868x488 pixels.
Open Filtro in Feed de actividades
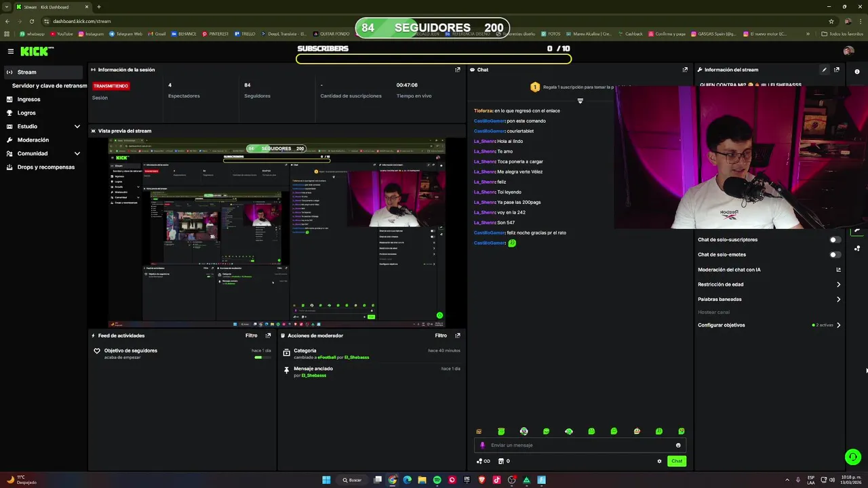tap(252, 335)
